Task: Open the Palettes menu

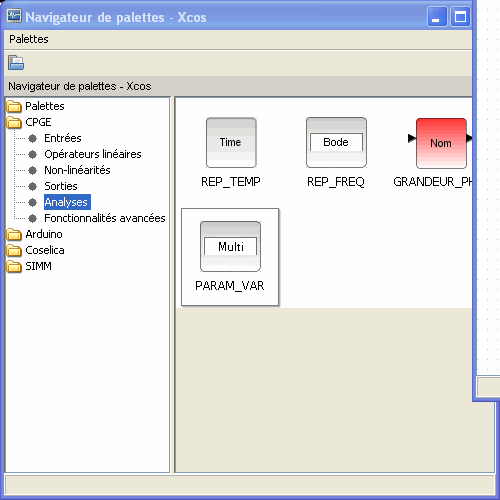Action: [x=29, y=39]
